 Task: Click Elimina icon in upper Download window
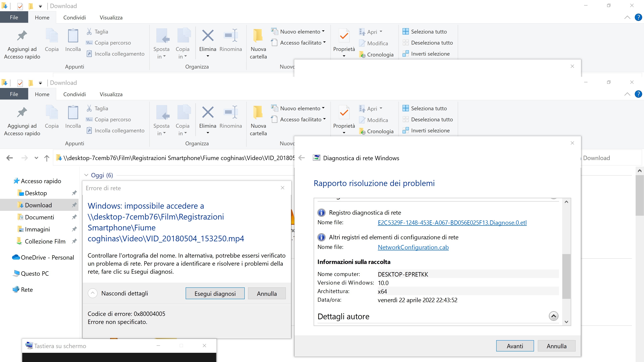(208, 36)
